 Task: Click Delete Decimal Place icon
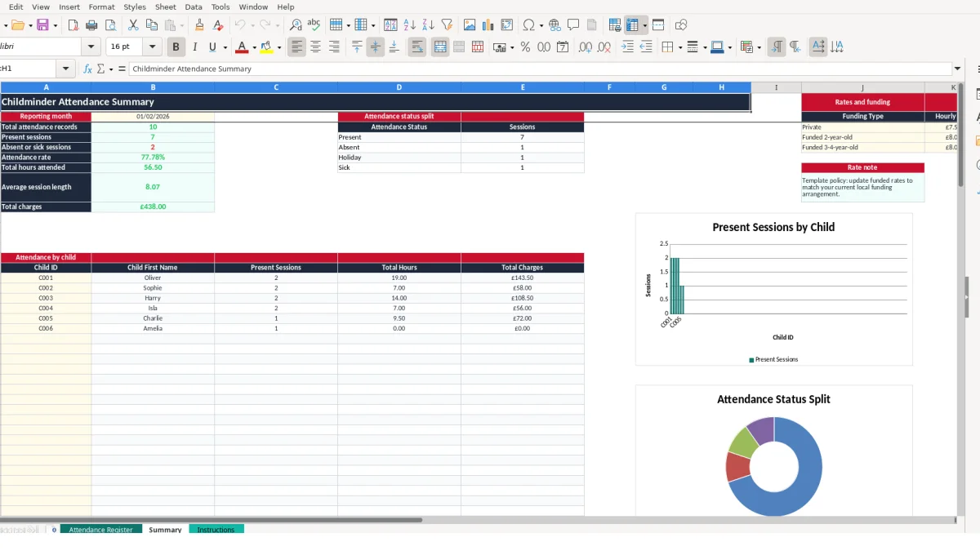(x=604, y=47)
